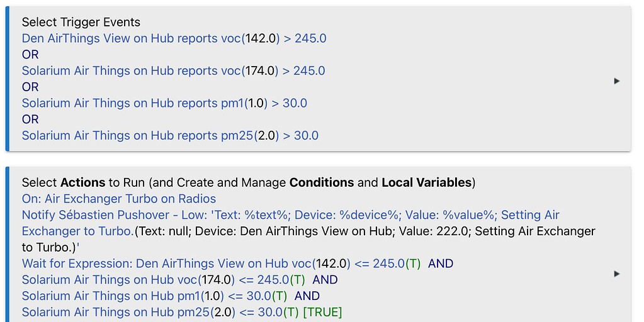Expand the Select Actions to Run arrow
Screen dimensions: 644x322
(x=616, y=274)
